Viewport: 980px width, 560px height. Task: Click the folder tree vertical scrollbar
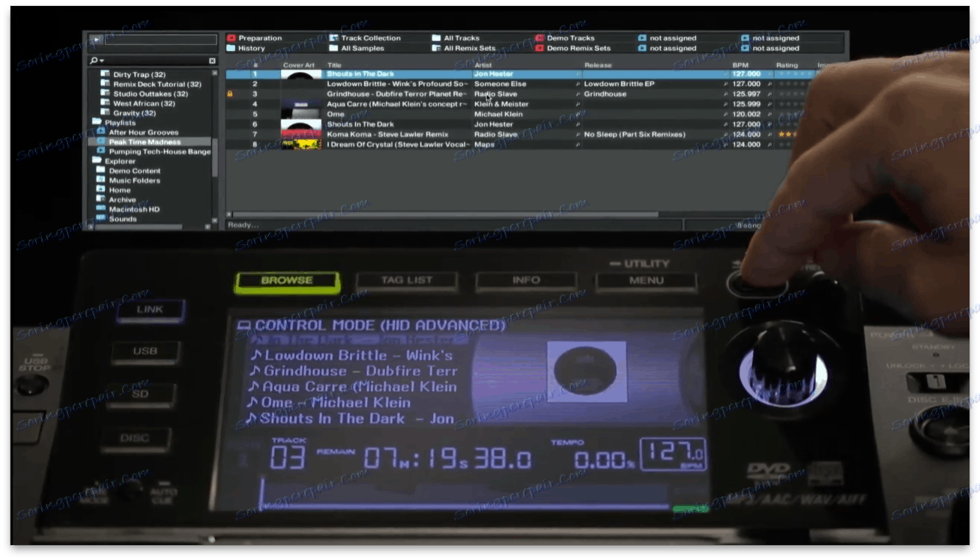pos(216,156)
